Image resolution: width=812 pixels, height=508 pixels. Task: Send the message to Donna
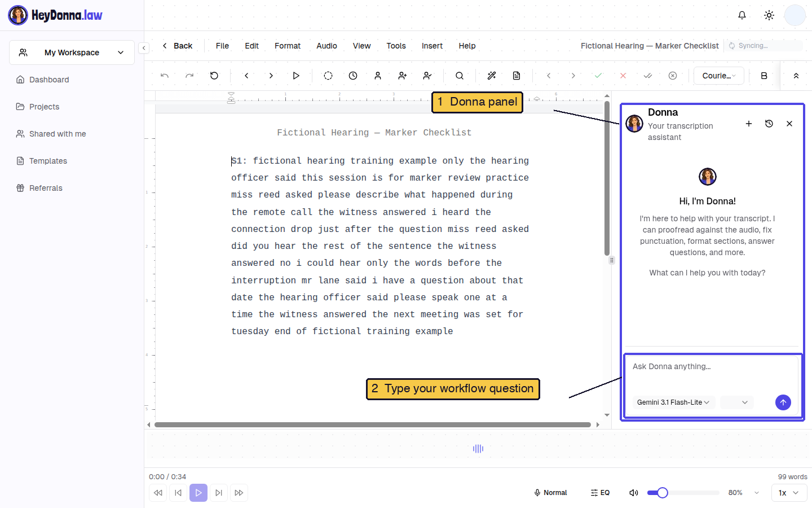pos(783,402)
